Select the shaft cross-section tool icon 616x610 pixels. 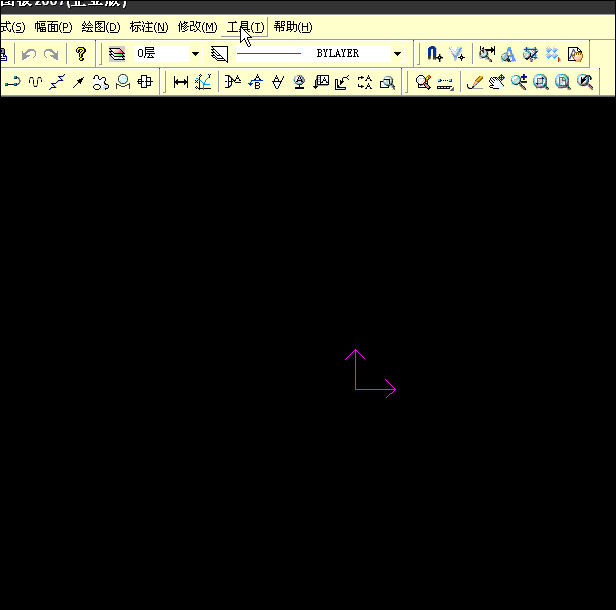145,82
